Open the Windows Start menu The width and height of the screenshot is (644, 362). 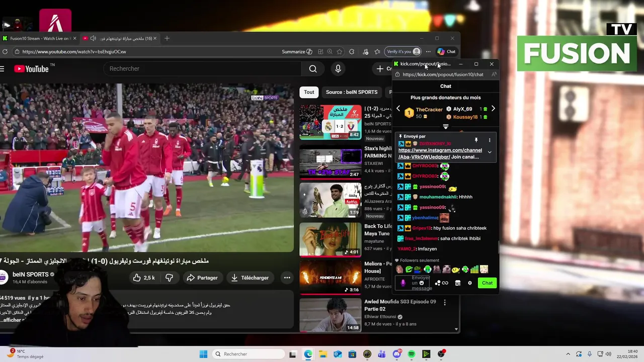coord(203,354)
